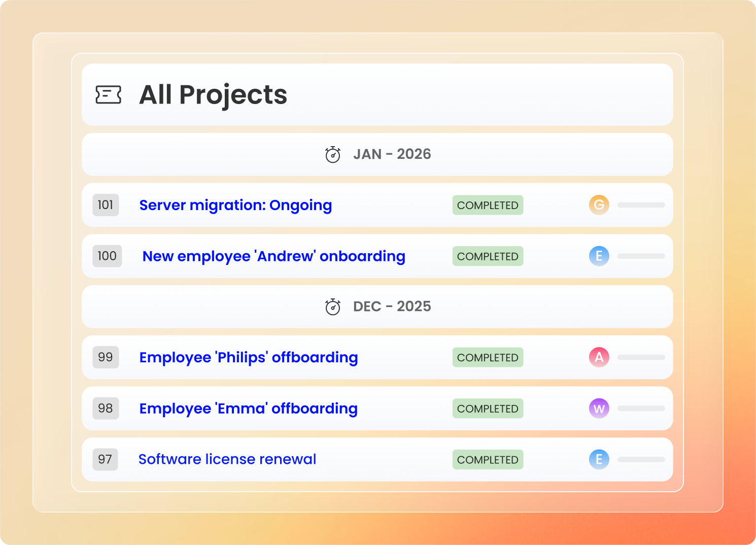Click COMPLETED badge on Software license renewal row
The height and width of the screenshot is (545, 756).
click(x=488, y=459)
